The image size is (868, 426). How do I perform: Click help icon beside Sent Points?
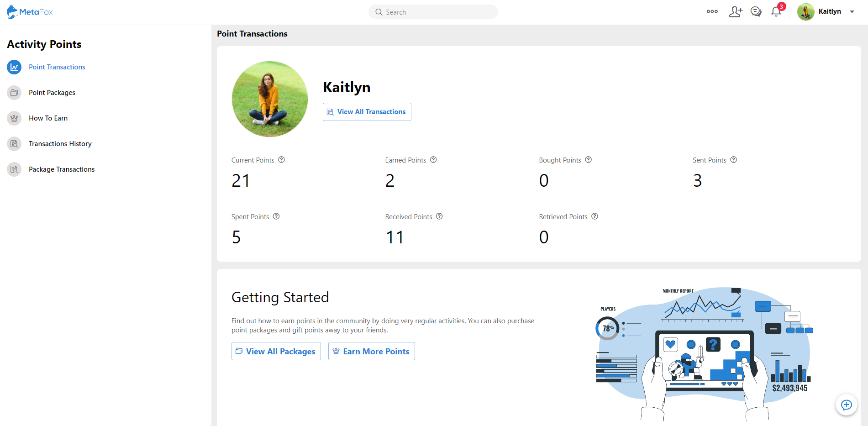(x=733, y=160)
